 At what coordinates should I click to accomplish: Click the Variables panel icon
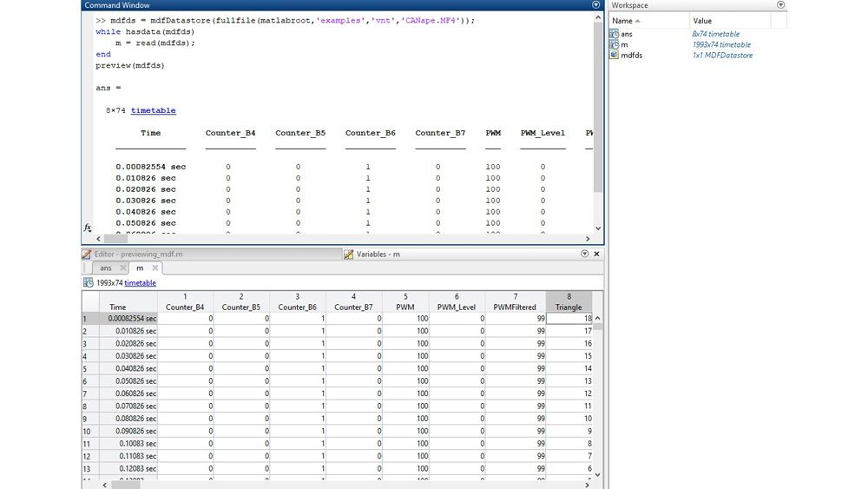point(349,254)
